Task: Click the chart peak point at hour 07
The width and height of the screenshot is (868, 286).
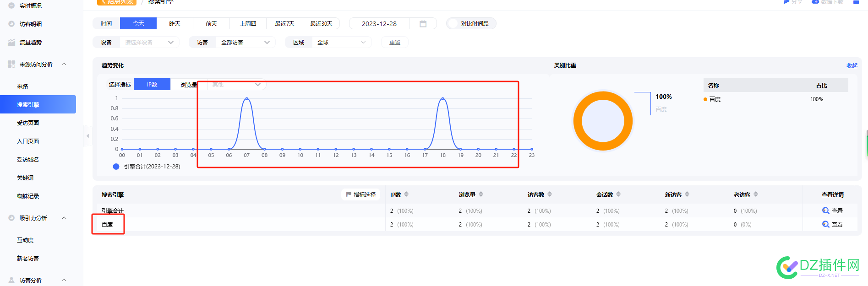Action: (246, 98)
